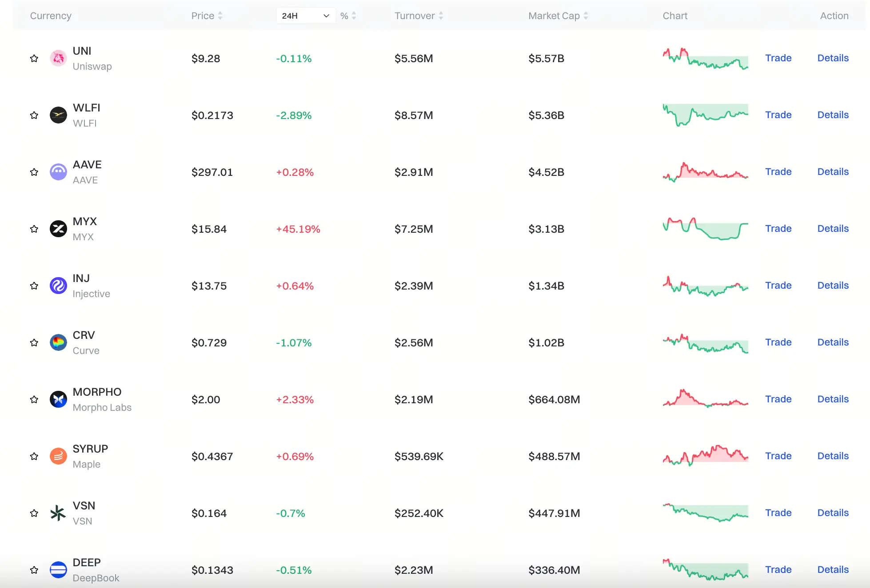
Task: Toggle the DEEP favorite star
Action: [34, 570]
